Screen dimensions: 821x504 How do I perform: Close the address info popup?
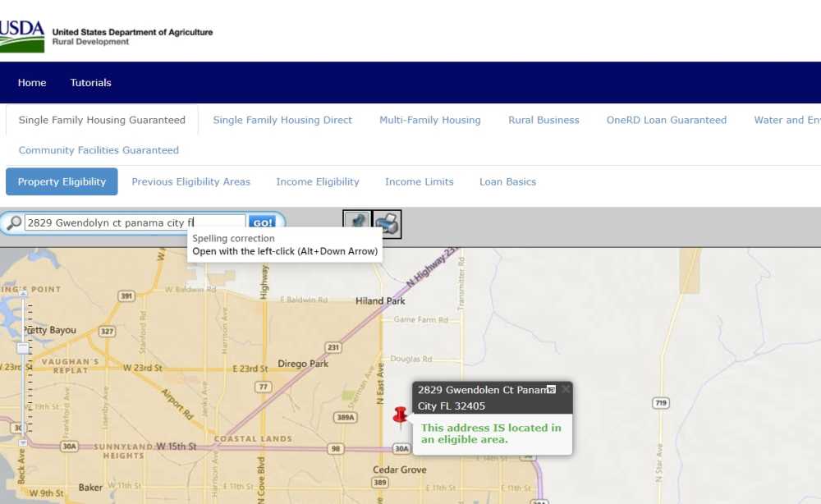coord(566,390)
